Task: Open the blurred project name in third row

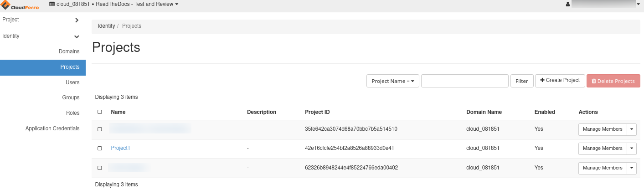Action: pos(129,168)
